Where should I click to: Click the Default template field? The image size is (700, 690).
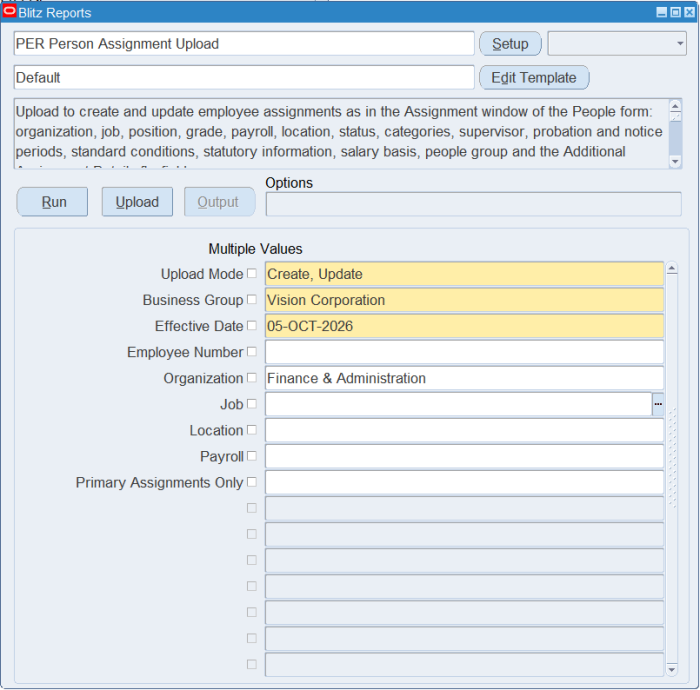244,78
